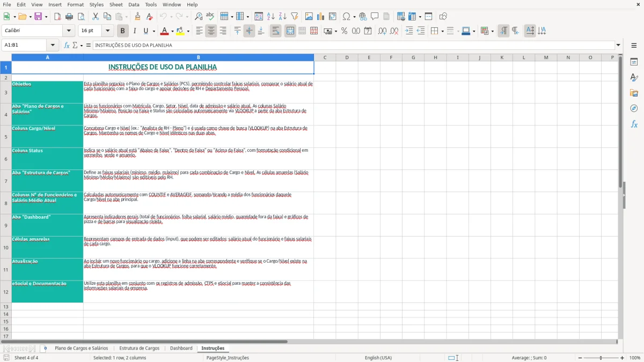644x362 pixels.
Task: Click the zoom slider handle
Action: 601,358
